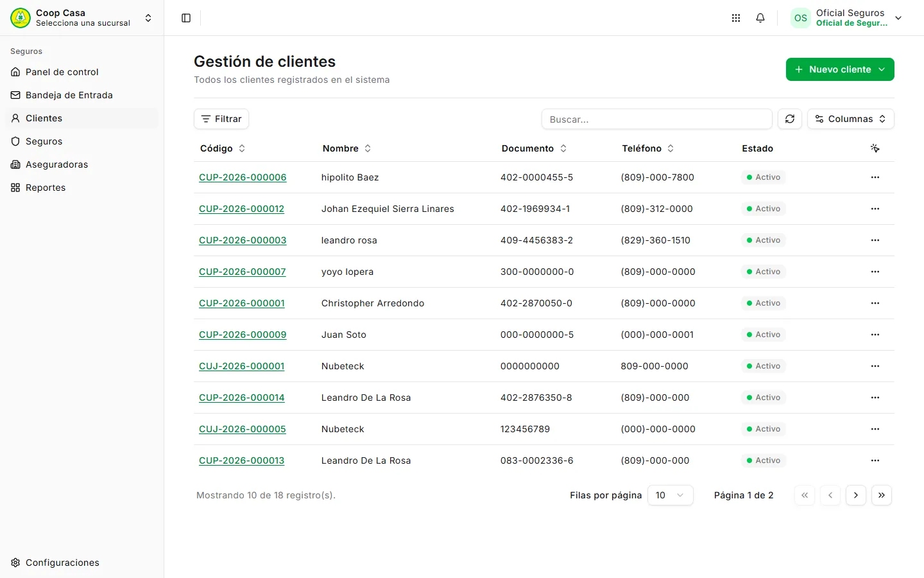The image size is (924, 578).
Task: Open the Columnas selector
Action: coord(850,119)
